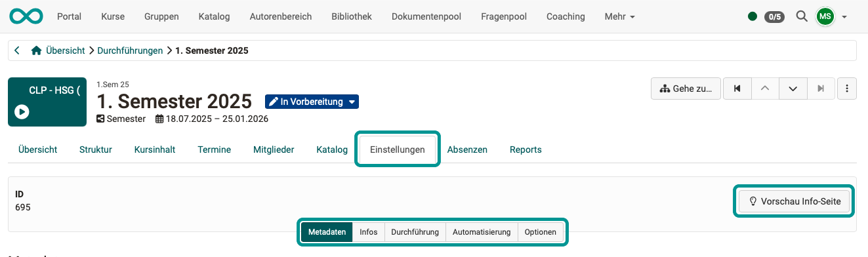Click the ID value 695
Image resolution: width=868 pixels, height=257 pixels.
click(22, 207)
